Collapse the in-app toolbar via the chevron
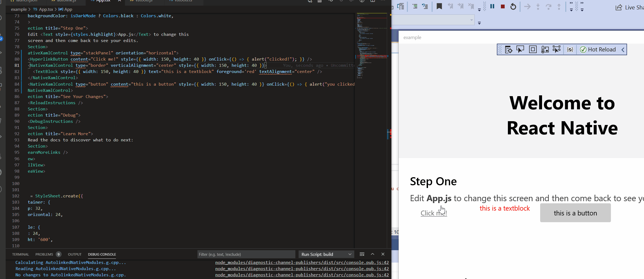644x279 pixels. point(623,49)
